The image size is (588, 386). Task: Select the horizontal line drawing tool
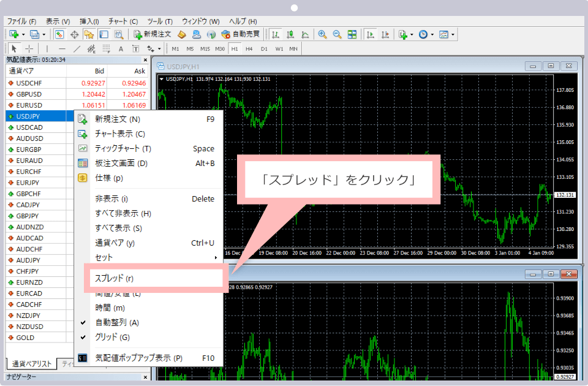click(x=62, y=48)
